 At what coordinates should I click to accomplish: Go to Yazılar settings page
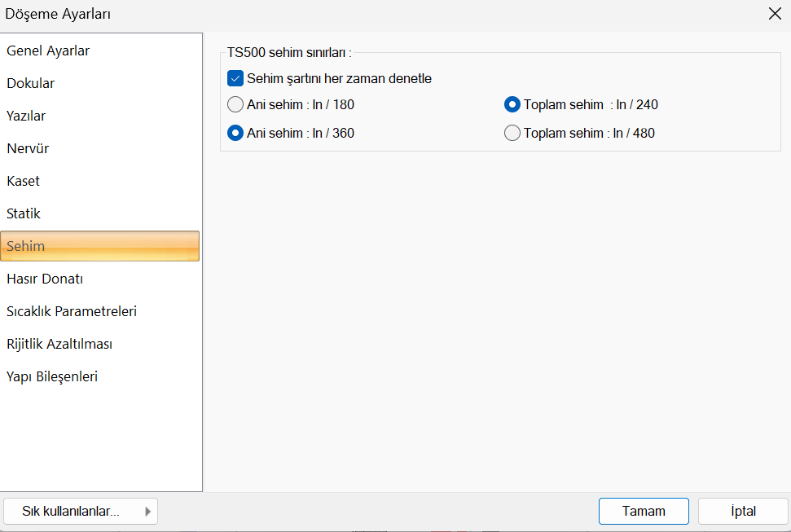[x=26, y=116]
